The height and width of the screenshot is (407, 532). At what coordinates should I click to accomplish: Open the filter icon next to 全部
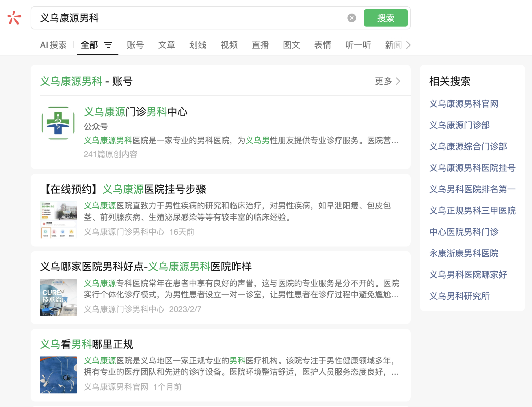coord(108,45)
